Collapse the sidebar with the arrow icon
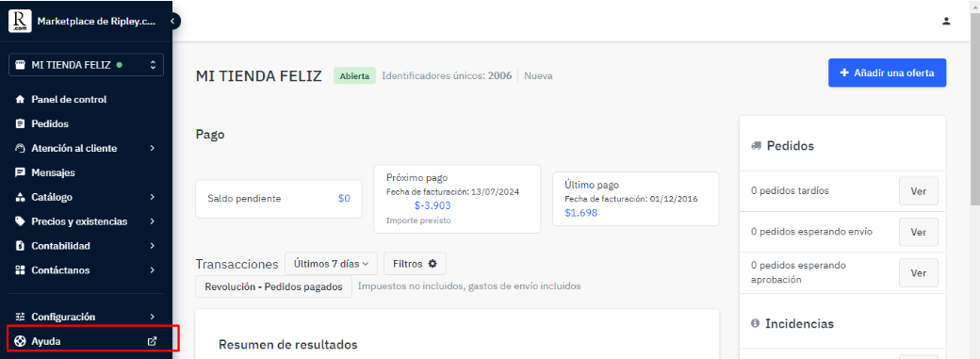 (x=172, y=22)
